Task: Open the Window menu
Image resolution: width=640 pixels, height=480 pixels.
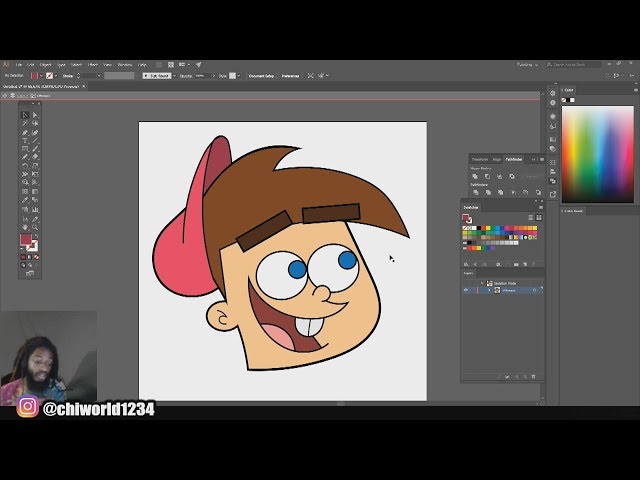Action: (125, 65)
